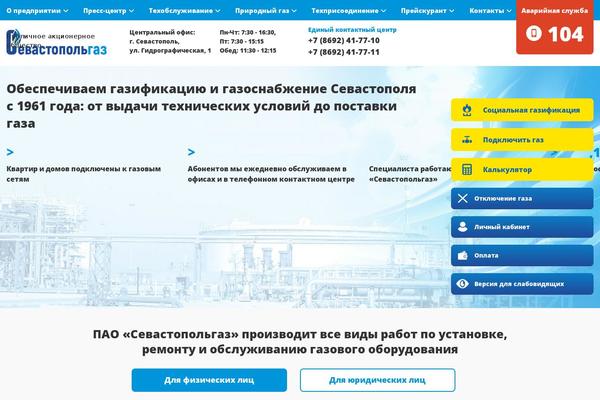The width and height of the screenshot is (600, 400).
Task: Expand the Техобслуживание menu chevron
Action: [218, 11]
